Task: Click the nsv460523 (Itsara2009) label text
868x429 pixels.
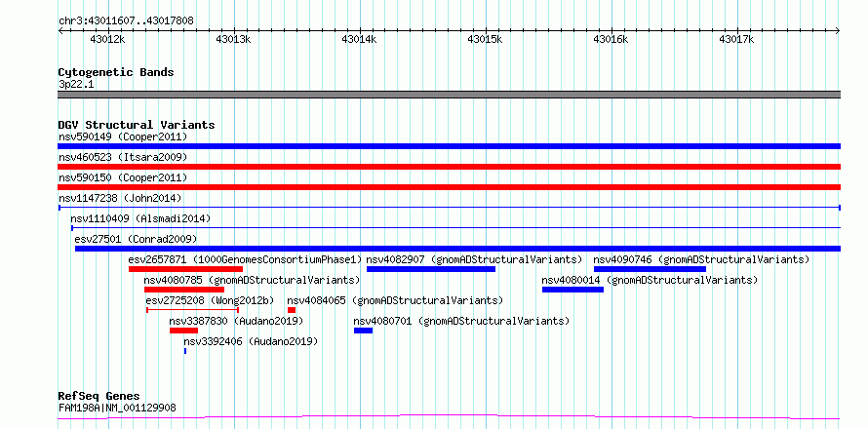Action: [123, 157]
